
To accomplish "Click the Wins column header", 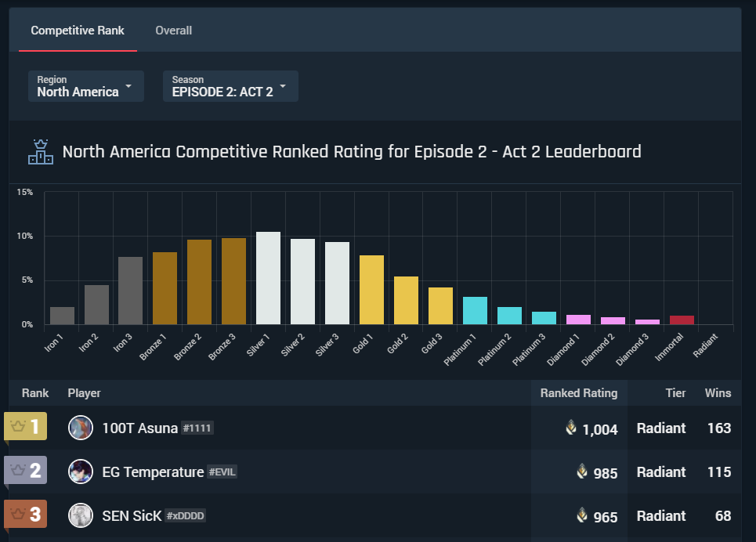I will (718, 393).
